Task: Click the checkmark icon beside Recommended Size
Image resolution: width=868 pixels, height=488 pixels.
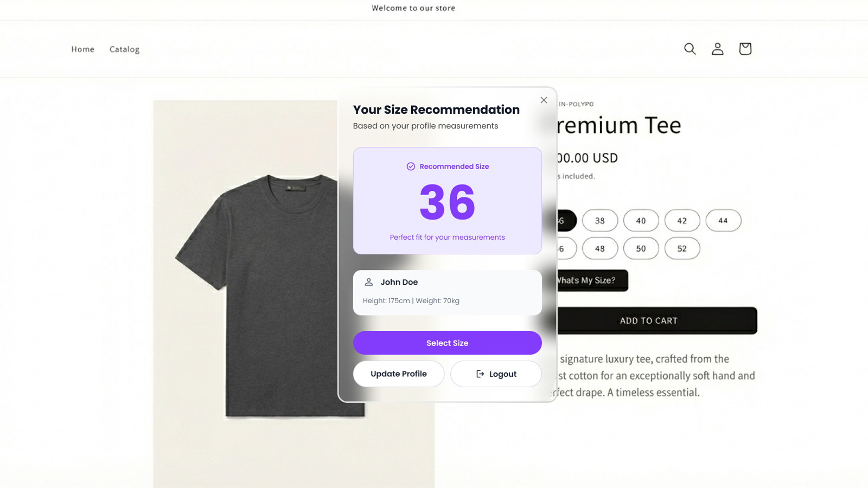Action: click(411, 166)
